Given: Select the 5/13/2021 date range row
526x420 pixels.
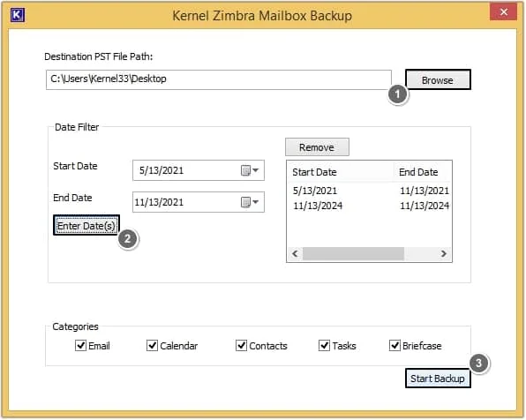Looking at the screenshot, I should pyautogui.click(x=369, y=191).
